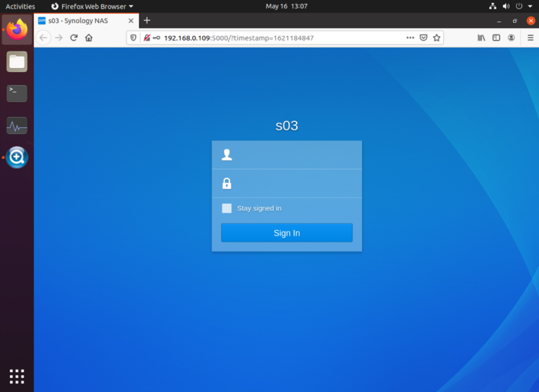The height and width of the screenshot is (392, 539).
Task: Open the shield tracking protection icon
Action: point(134,37)
